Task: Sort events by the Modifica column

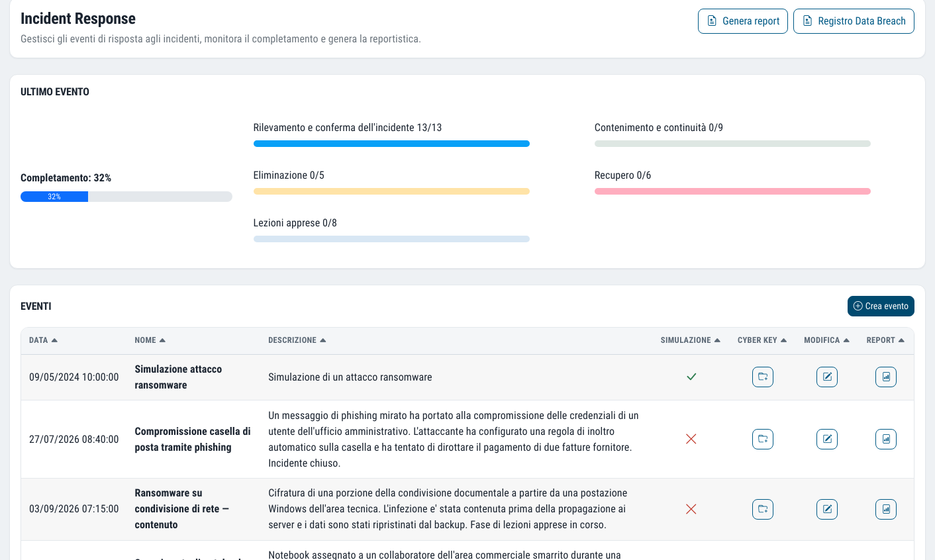Action: [826, 340]
